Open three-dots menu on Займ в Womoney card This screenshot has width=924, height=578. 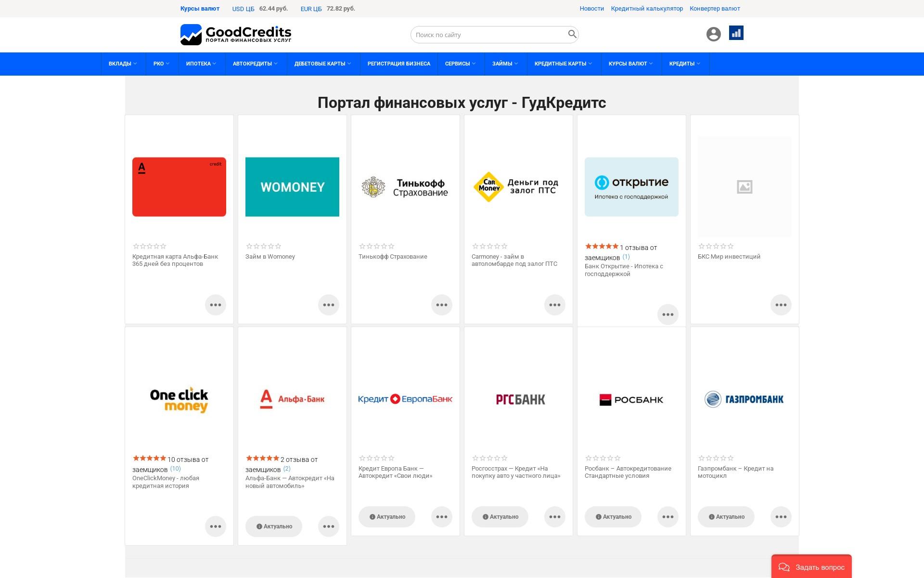click(329, 305)
